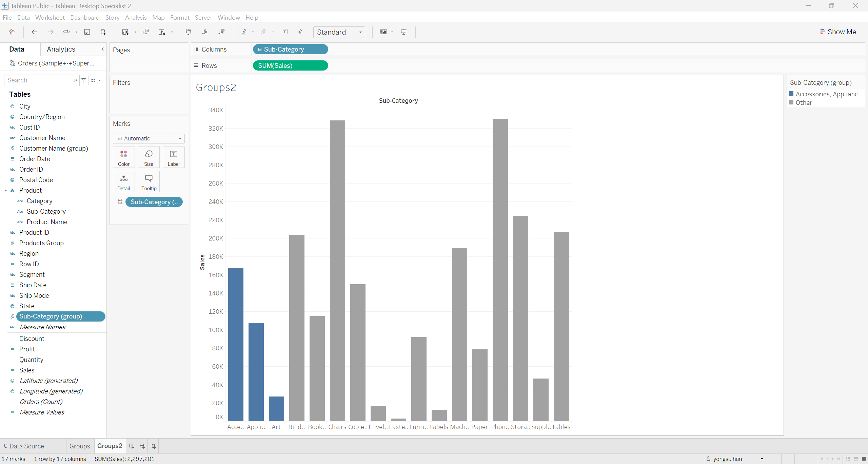Click the Swap Rows and Columns icon
The height and width of the screenshot is (464, 868).
pyautogui.click(x=189, y=32)
